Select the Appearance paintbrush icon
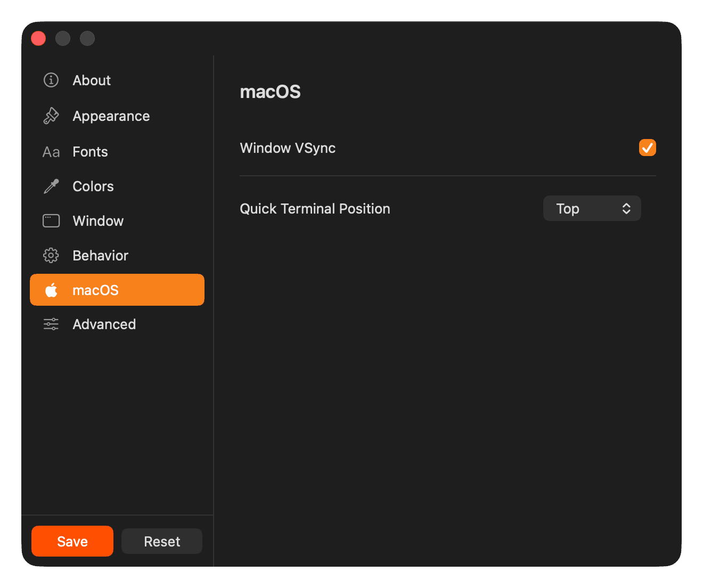 (x=51, y=116)
